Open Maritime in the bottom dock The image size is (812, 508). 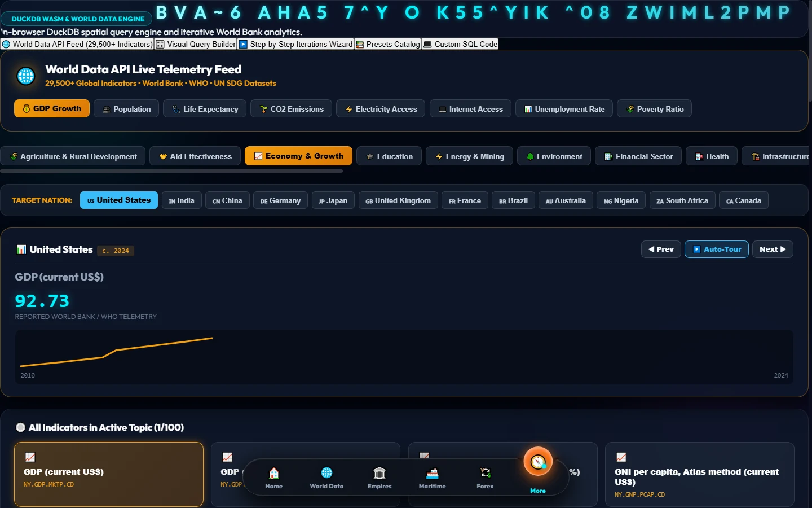[433, 478]
